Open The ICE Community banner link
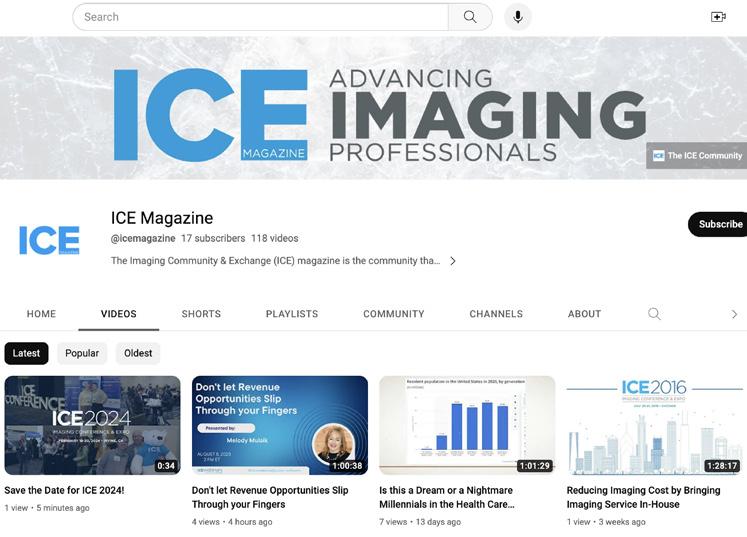The image size is (747, 537). (x=697, y=155)
